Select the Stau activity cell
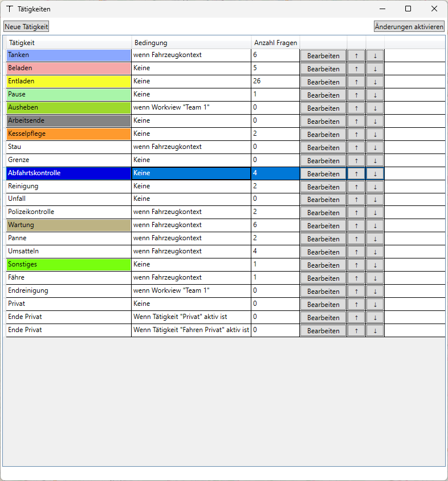The image size is (448, 481). (68, 147)
